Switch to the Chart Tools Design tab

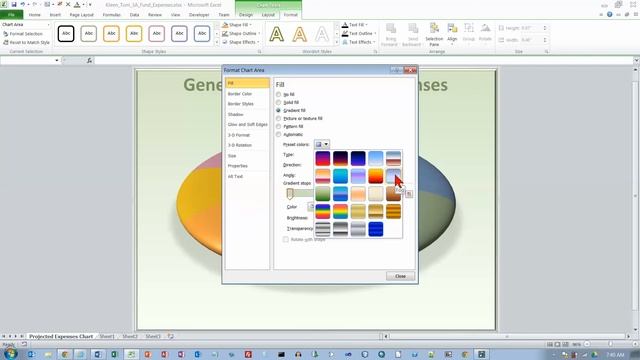click(x=246, y=15)
